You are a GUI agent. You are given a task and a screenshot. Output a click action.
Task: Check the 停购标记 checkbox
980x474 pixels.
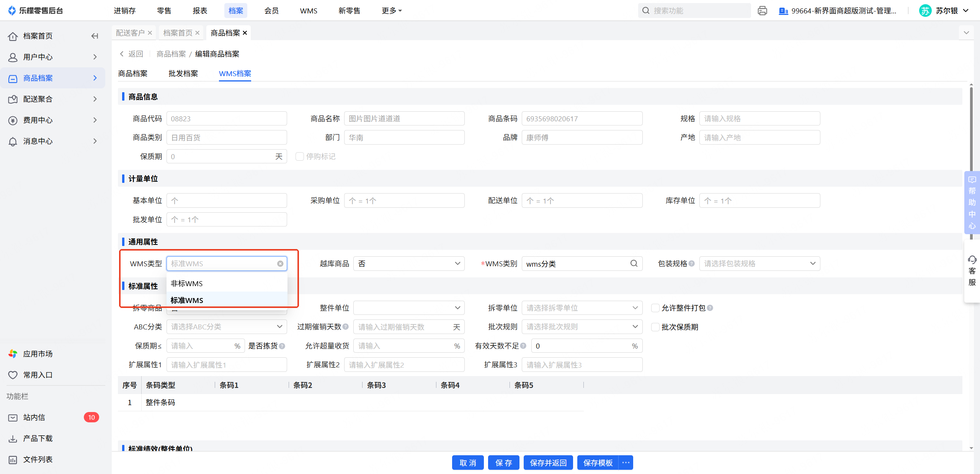point(300,156)
